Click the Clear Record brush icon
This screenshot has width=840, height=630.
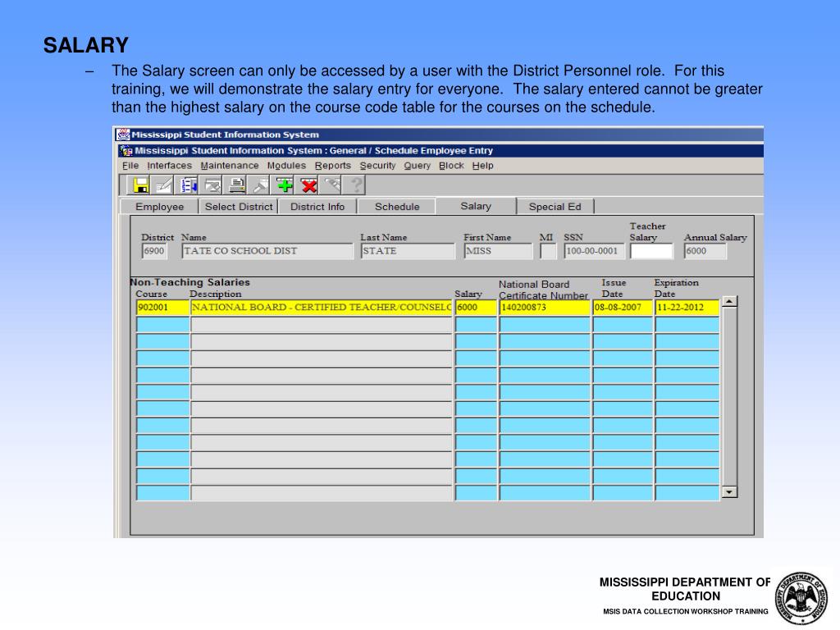(260, 185)
